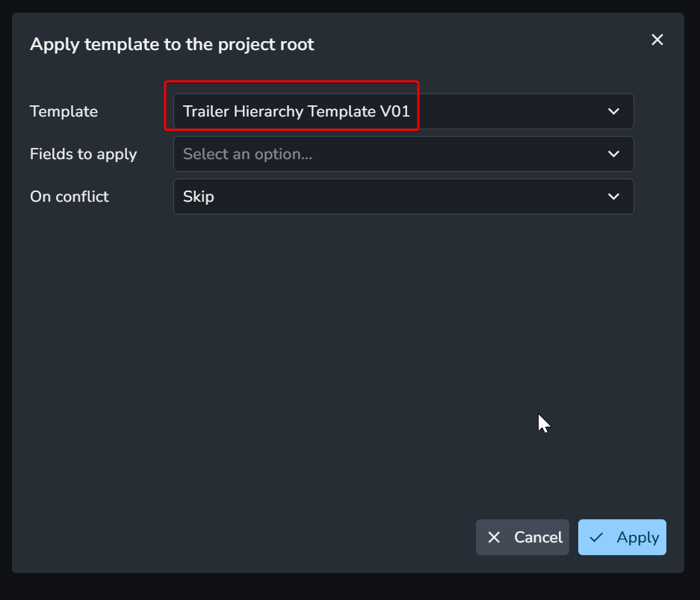
Task: Click the 'On conflict' label
Action: point(69,197)
